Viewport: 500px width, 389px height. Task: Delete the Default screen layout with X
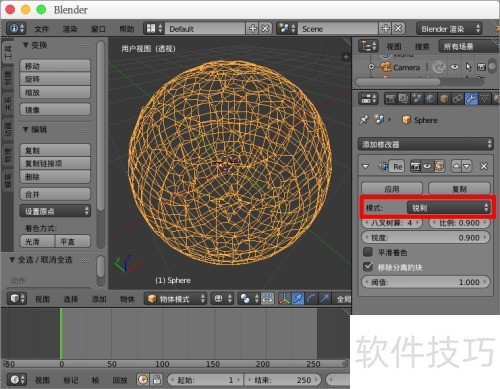click(265, 28)
